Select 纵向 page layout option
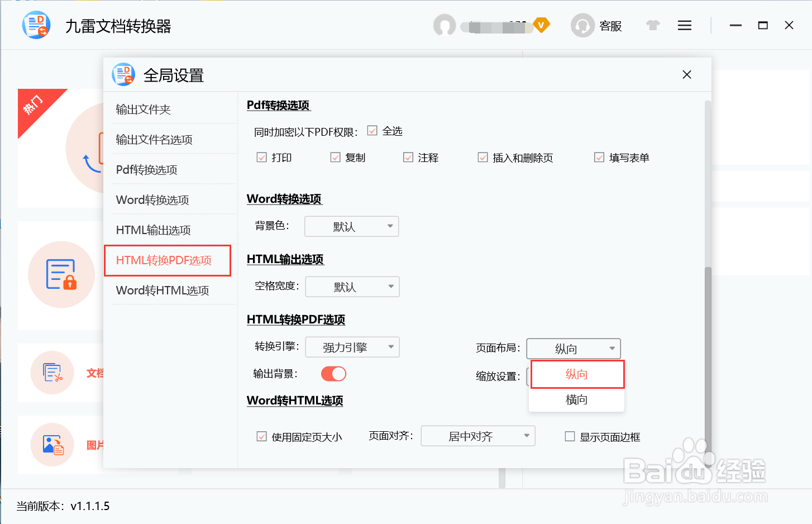This screenshot has height=524, width=812. [x=576, y=374]
